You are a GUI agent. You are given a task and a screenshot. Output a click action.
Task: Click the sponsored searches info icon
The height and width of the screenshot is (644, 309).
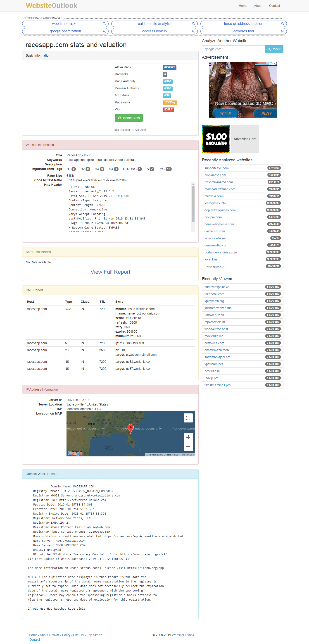pos(285,18)
